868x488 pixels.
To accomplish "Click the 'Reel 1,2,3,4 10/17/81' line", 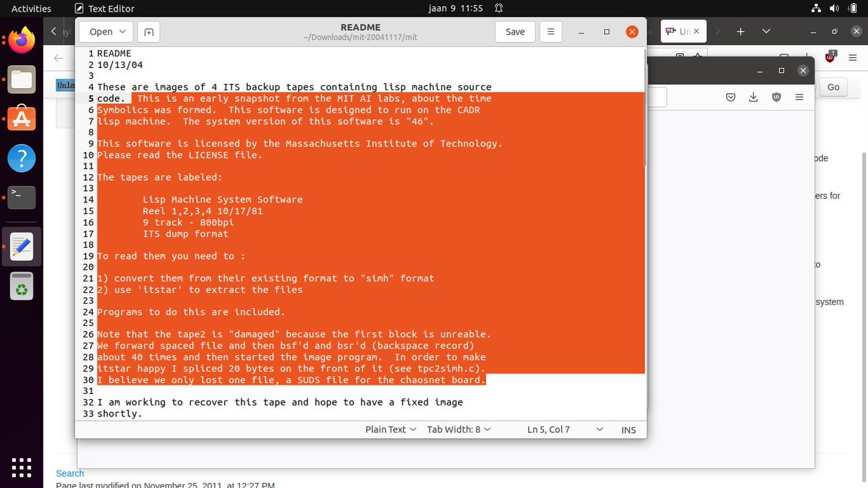I will [x=203, y=210].
